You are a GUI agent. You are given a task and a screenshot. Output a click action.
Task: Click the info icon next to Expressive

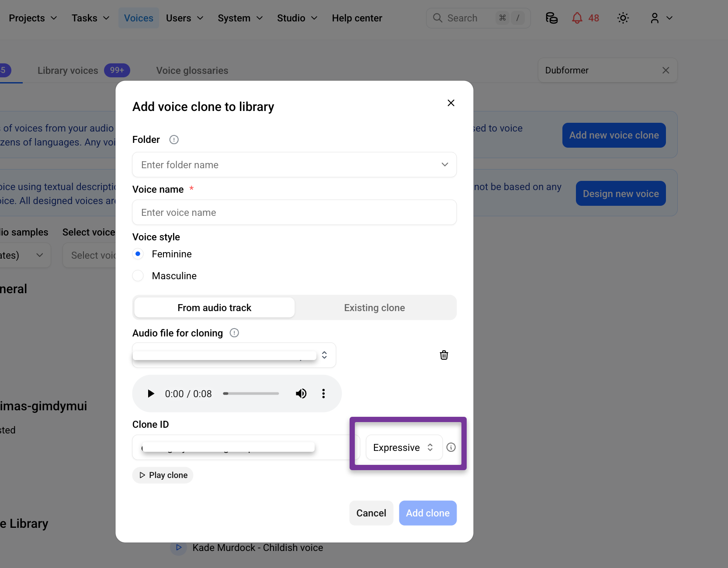pos(451,447)
